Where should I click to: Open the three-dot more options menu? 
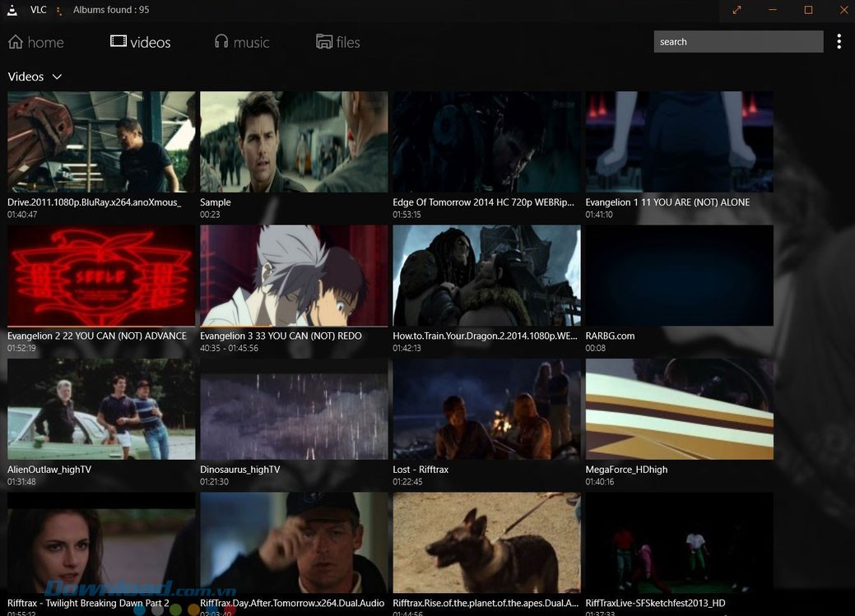[839, 42]
